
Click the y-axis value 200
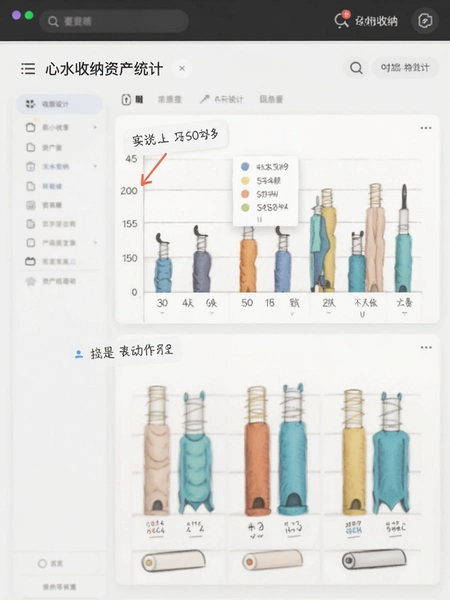[x=129, y=191]
